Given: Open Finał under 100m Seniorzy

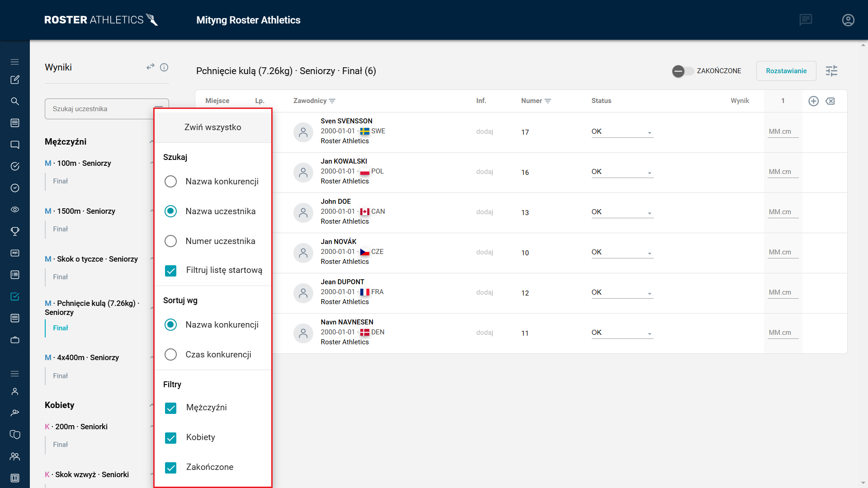Looking at the screenshot, I should [60, 181].
